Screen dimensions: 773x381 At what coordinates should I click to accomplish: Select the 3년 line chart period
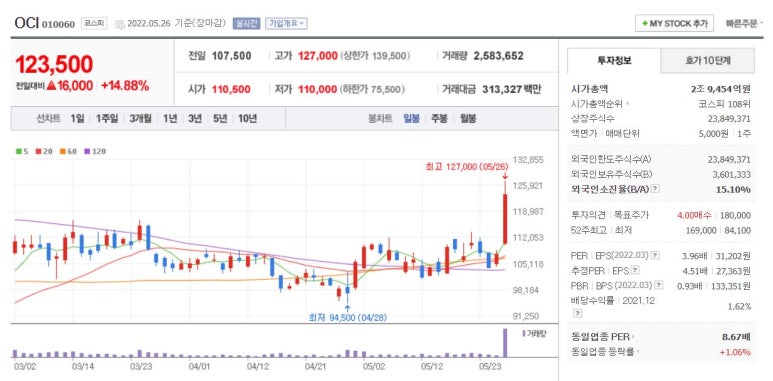coord(195,118)
